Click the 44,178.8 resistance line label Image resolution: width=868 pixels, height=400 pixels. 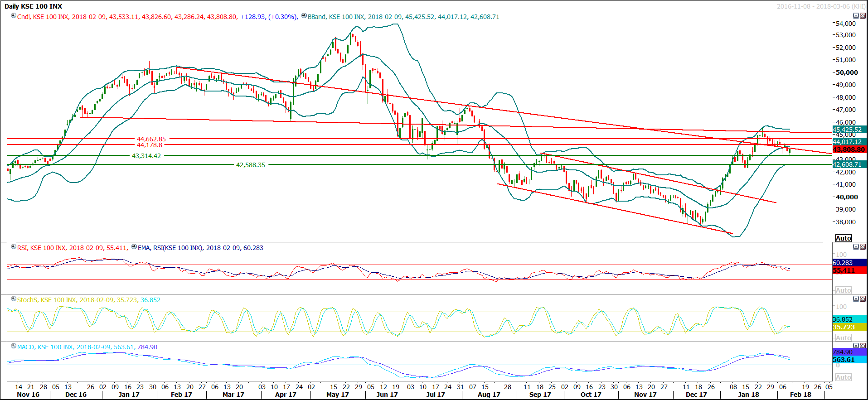[150, 145]
